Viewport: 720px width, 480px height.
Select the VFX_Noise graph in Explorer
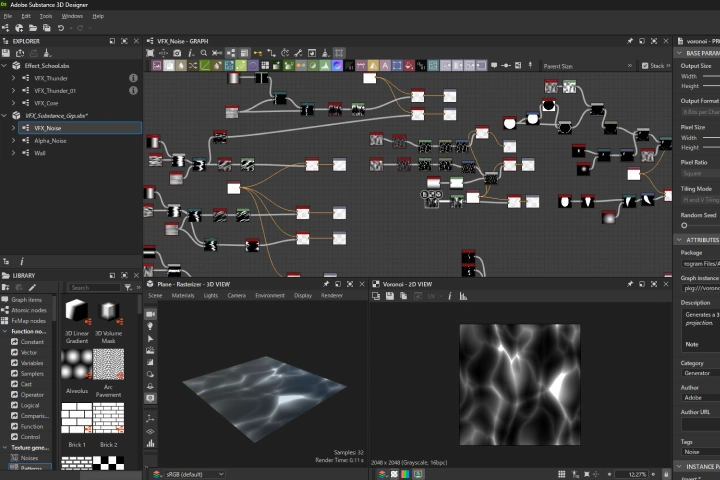[x=80, y=128]
